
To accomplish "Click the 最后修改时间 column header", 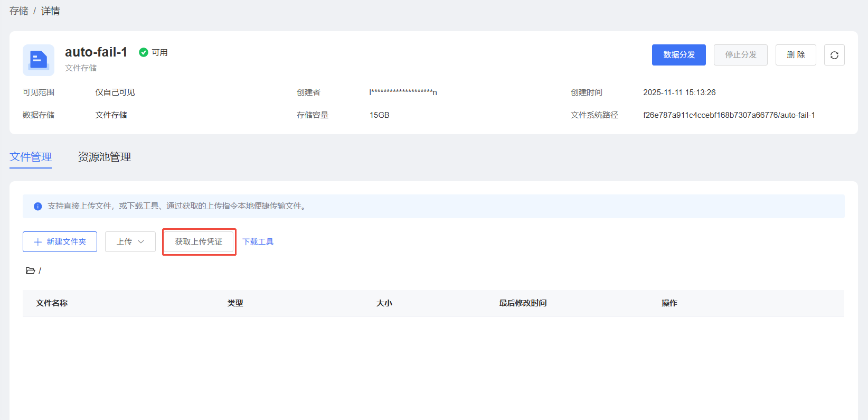I will click(x=523, y=303).
